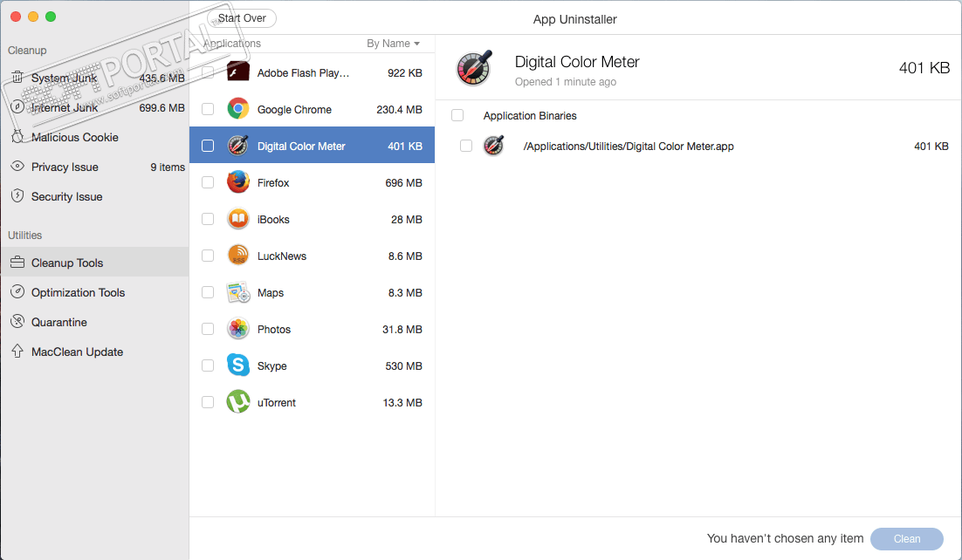The height and width of the screenshot is (560, 962).
Task: Check the Skype checkbox
Action: coord(208,365)
